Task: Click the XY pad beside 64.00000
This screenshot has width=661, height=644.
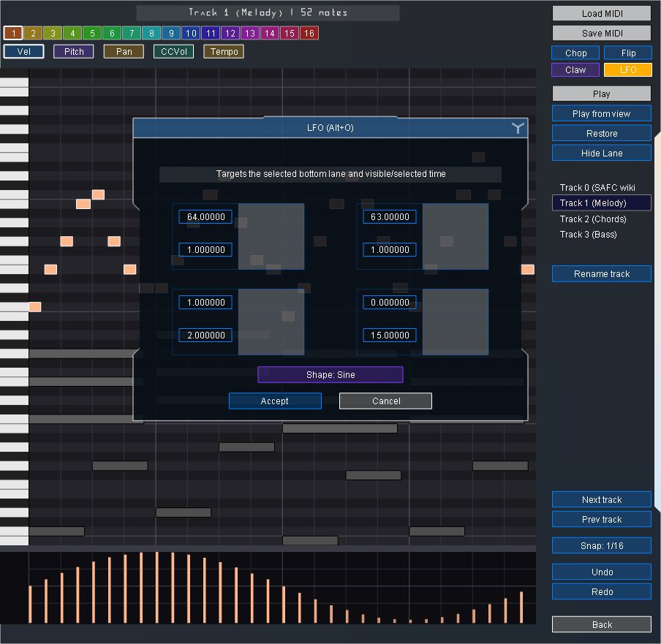Action: (x=271, y=236)
